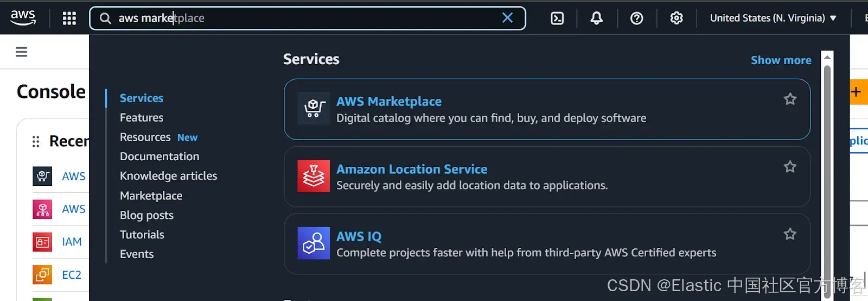Image resolution: width=868 pixels, height=301 pixels.
Task: Expand the United States (N. Virginia) region dropdown
Action: point(773,18)
